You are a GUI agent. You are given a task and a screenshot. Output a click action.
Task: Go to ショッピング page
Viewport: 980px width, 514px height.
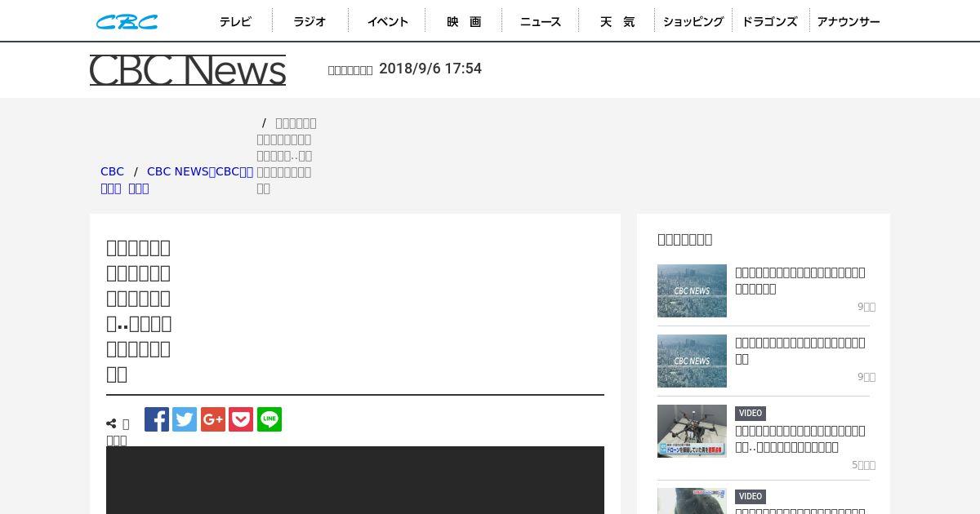pyautogui.click(x=693, y=22)
